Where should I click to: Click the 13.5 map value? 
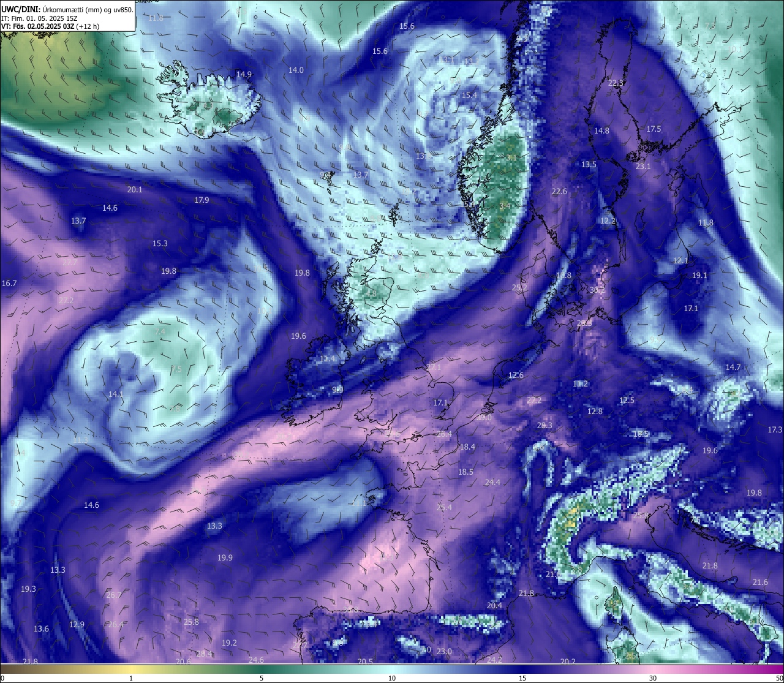(589, 165)
